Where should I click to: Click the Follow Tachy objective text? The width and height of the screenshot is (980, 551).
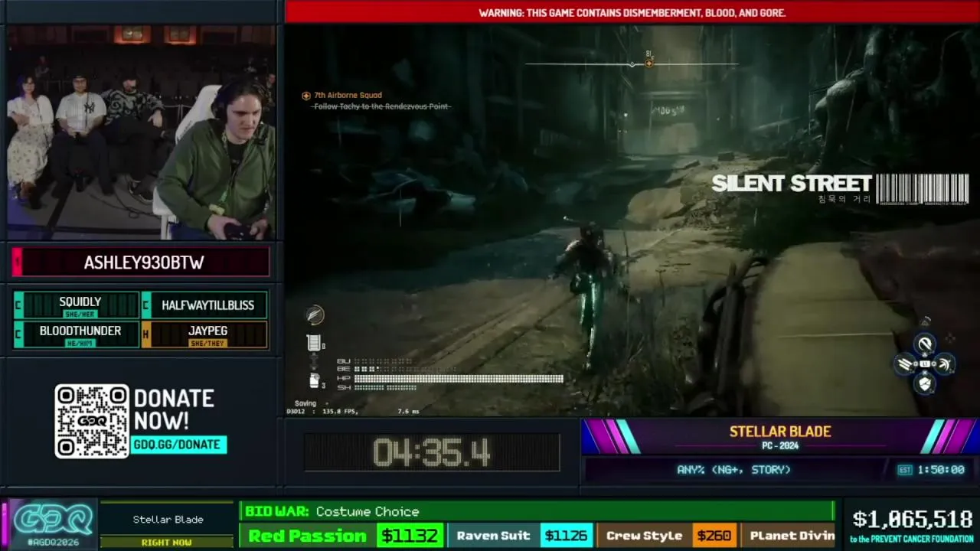point(381,106)
